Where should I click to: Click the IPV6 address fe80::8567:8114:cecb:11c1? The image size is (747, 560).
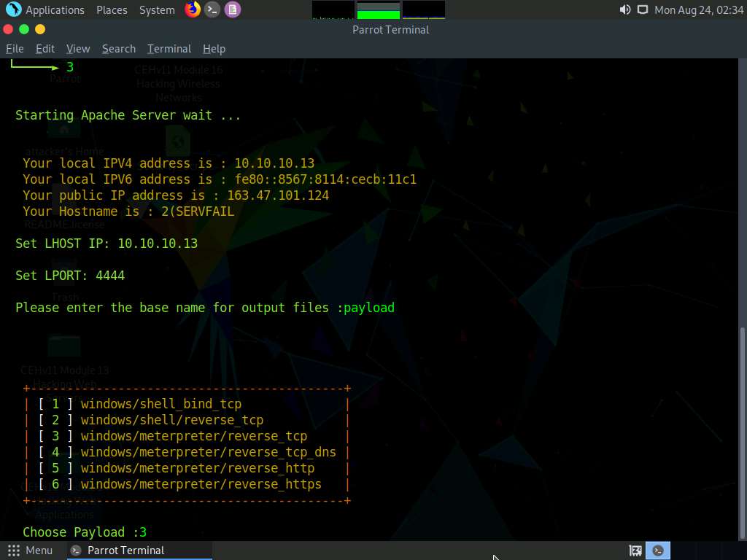pyautogui.click(x=325, y=179)
